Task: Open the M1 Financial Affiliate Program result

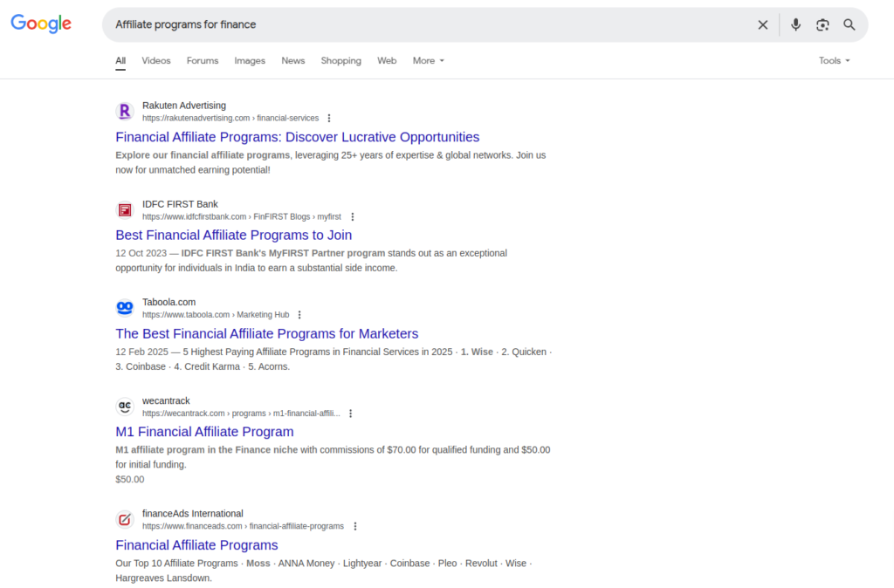Action: tap(204, 432)
